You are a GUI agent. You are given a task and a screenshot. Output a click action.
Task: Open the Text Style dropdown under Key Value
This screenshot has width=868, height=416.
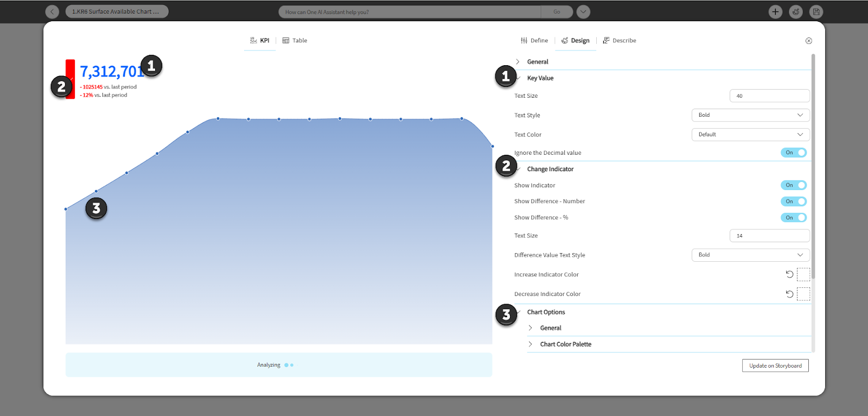[750, 115]
